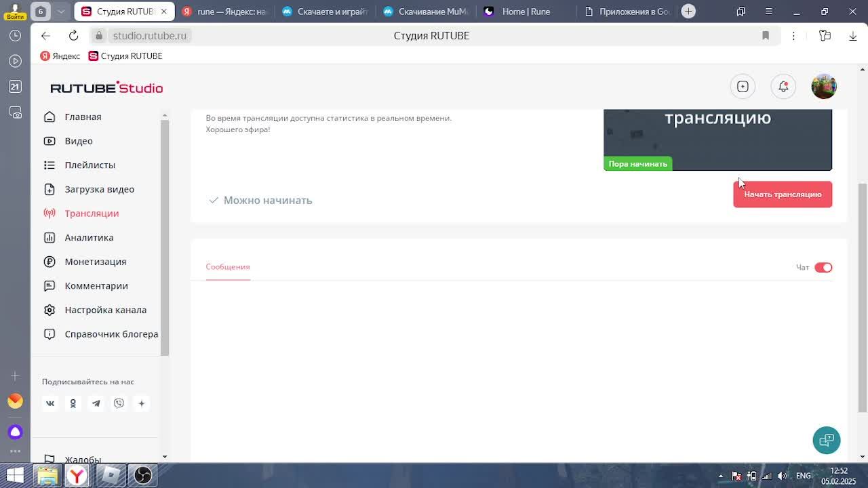The width and height of the screenshot is (868, 488).
Task: Click the Видео camera icon in sidebar
Action: tap(50, 141)
